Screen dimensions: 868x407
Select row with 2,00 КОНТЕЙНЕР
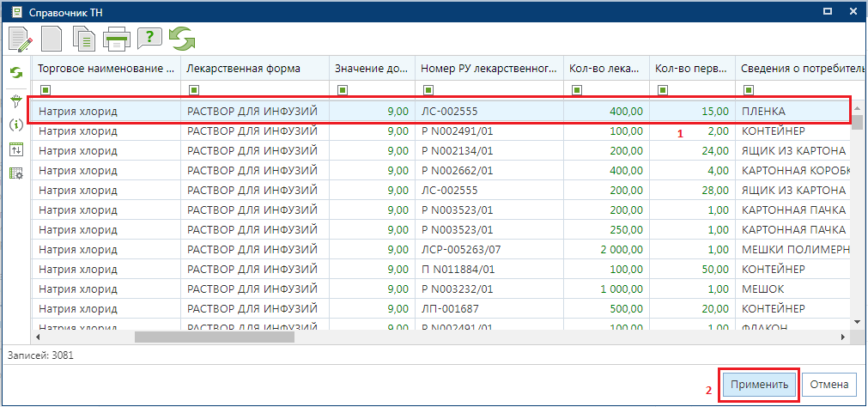(440, 131)
